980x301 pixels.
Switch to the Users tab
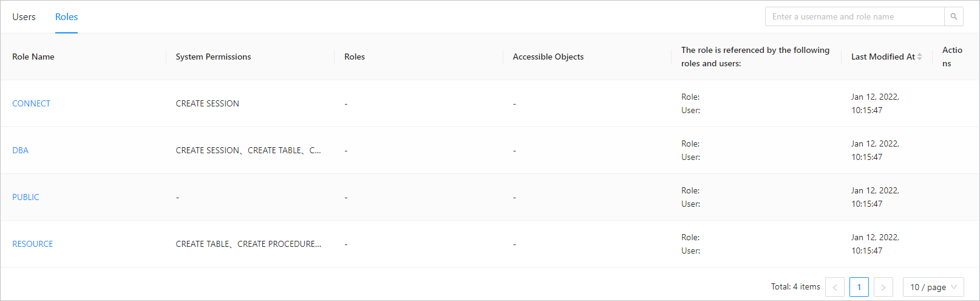[24, 17]
